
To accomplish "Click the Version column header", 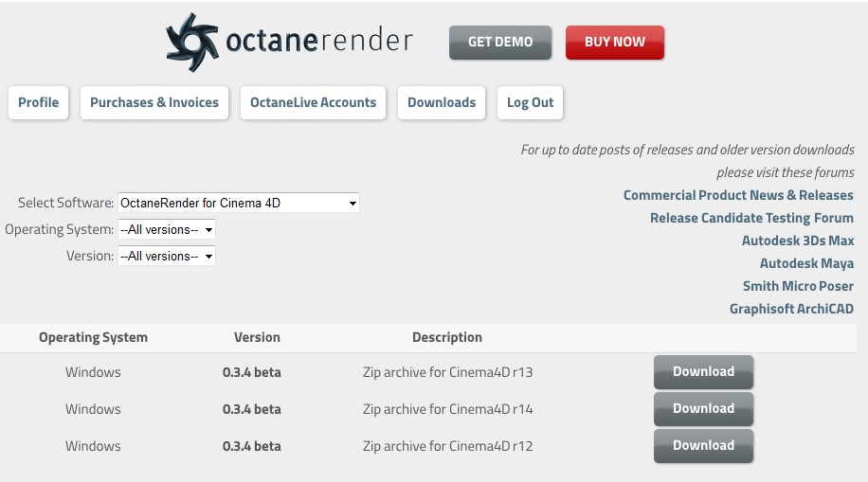I will point(257,337).
